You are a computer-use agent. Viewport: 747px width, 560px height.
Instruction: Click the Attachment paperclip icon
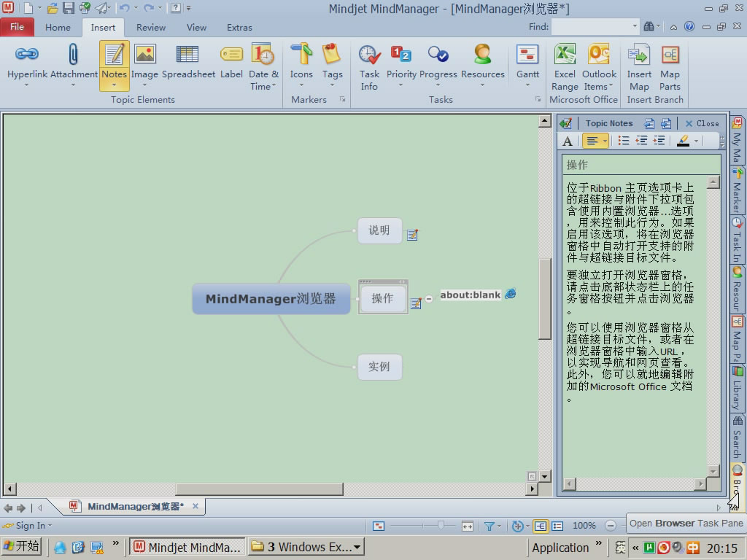[73, 54]
